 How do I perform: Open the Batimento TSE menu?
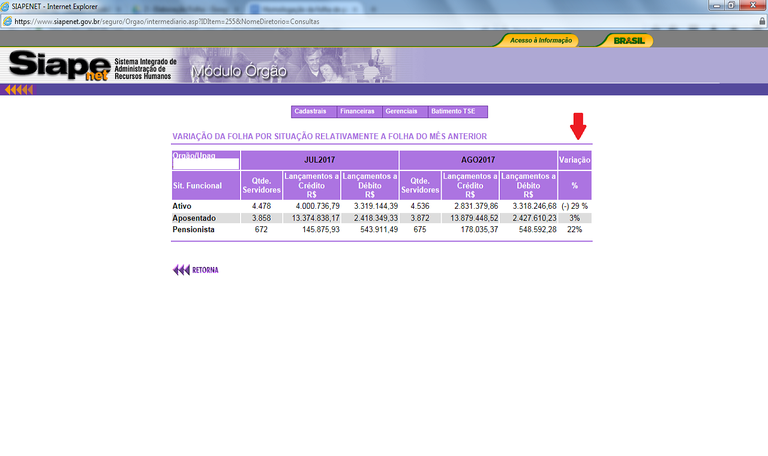457,111
